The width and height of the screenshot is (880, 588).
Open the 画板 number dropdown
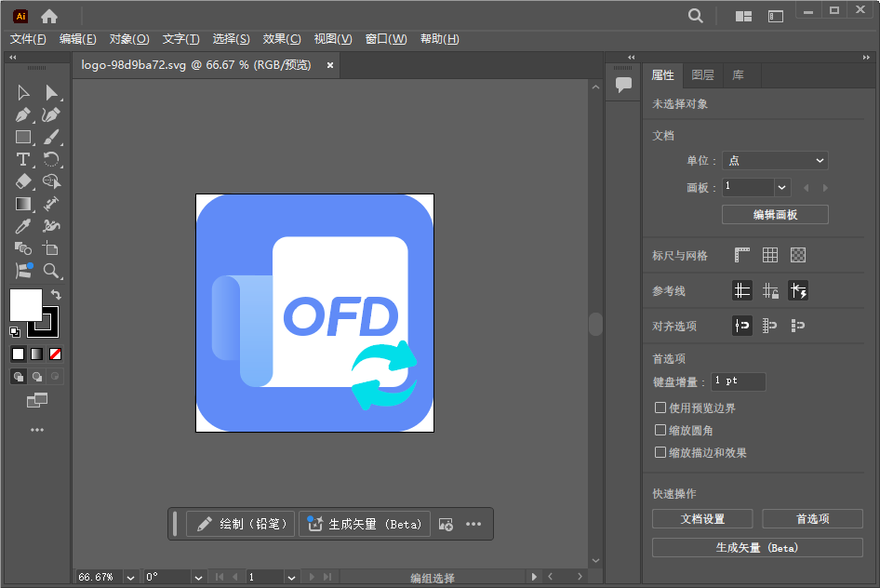(754, 187)
